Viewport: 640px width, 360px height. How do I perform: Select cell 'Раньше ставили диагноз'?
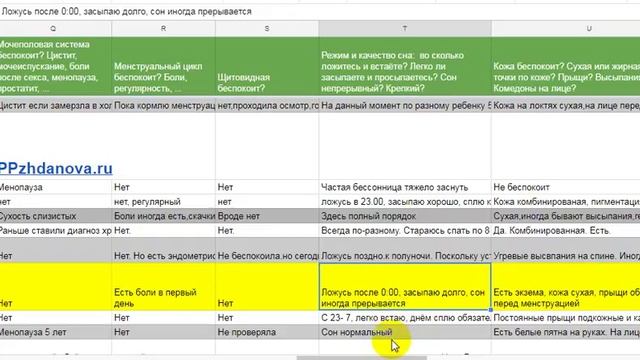55,231
